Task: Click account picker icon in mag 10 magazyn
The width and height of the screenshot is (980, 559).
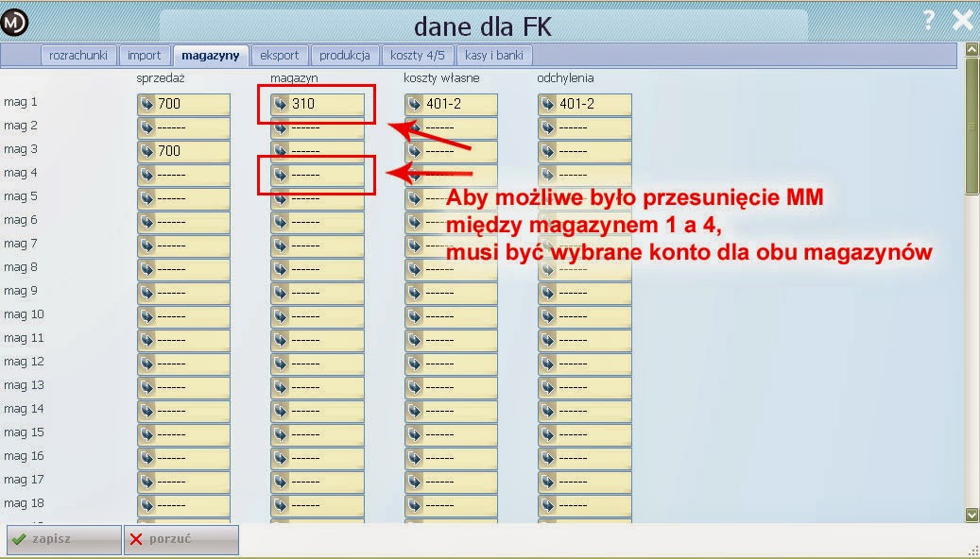Action: click(x=281, y=316)
